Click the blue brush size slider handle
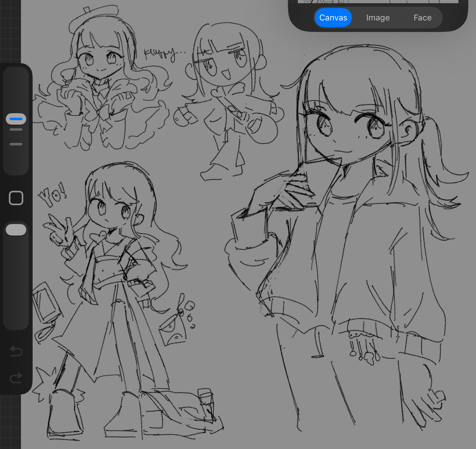 coord(16,119)
